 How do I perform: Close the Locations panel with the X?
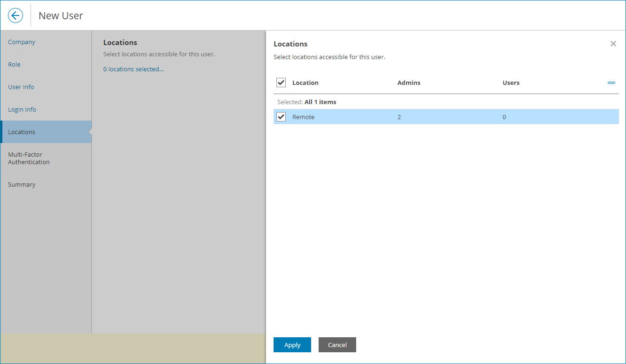(x=613, y=44)
